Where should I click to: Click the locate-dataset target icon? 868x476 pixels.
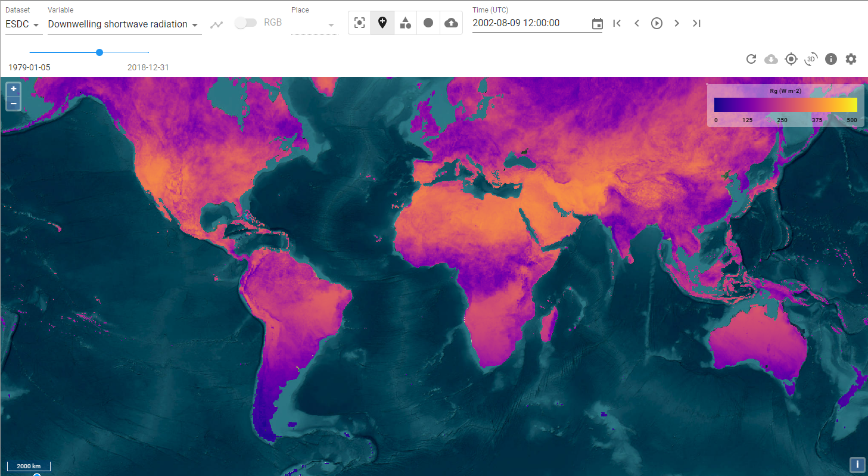click(x=791, y=59)
